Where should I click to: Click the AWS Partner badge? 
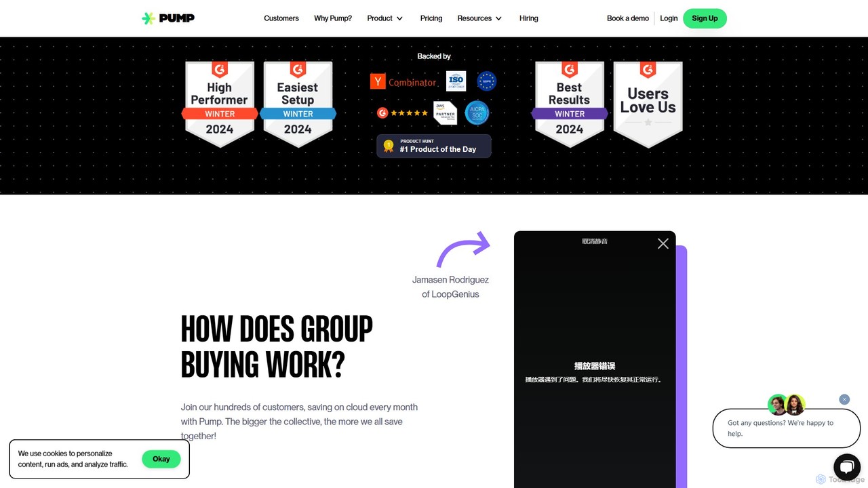pyautogui.click(x=446, y=113)
